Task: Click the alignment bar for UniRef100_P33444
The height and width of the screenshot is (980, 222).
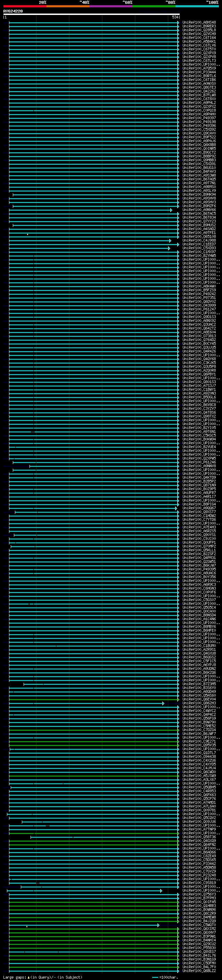Action: [94, 72]
